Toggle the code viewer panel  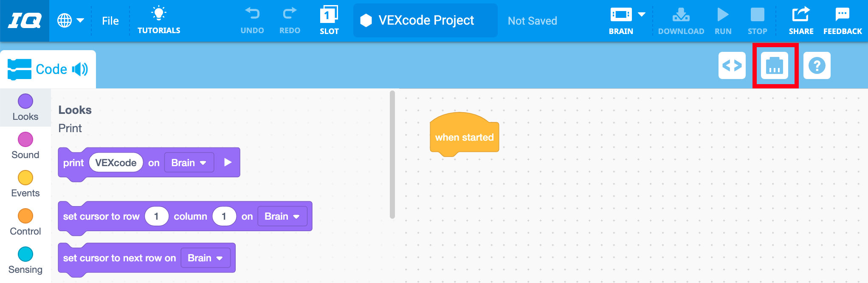732,66
